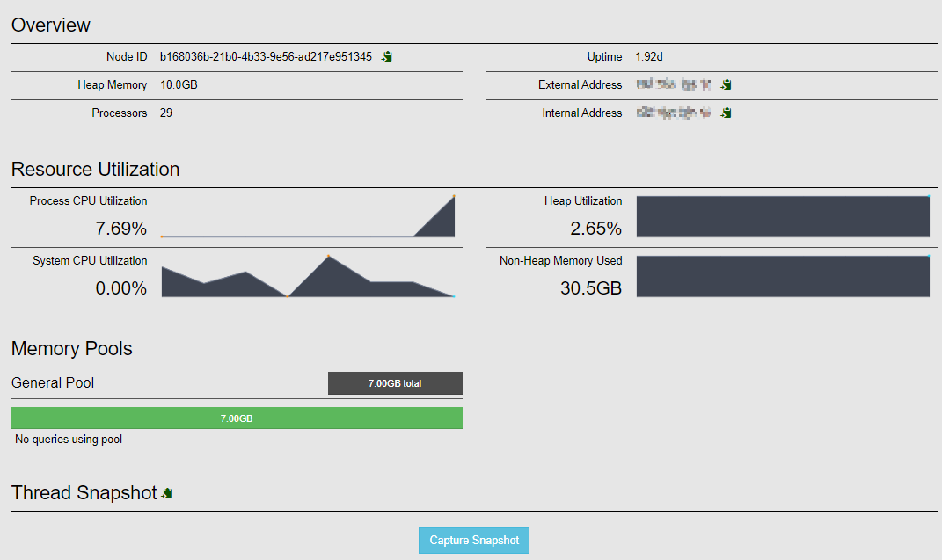Image resolution: width=942 pixels, height=560 pixels.
Task: Click the Heap Utilization chart
Action: point(783,216)
